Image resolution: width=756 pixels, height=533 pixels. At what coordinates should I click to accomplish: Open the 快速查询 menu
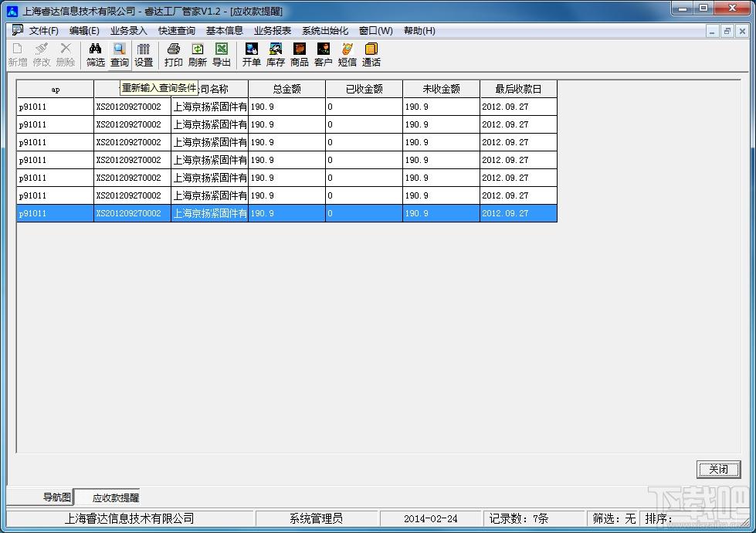pos(177,30)
